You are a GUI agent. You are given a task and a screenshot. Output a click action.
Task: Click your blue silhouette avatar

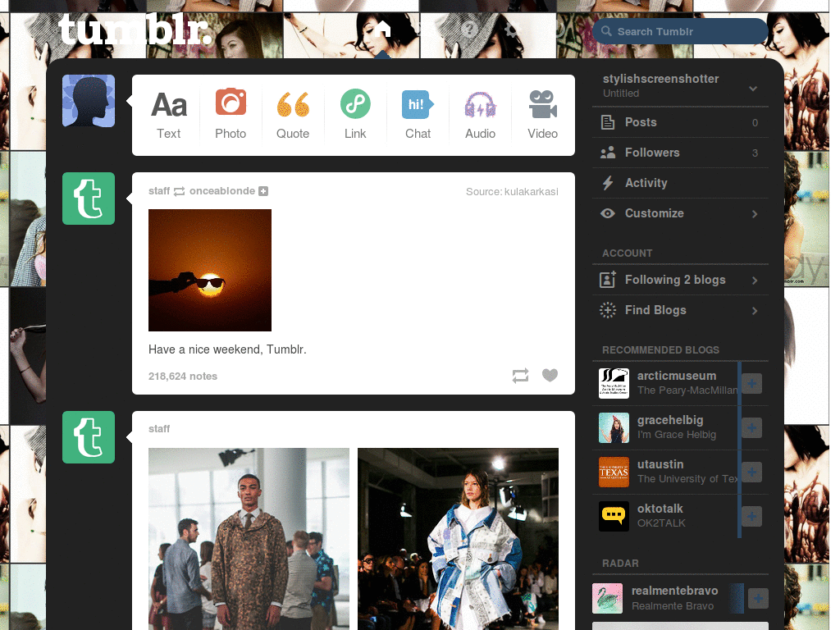(x=89, y=101)
